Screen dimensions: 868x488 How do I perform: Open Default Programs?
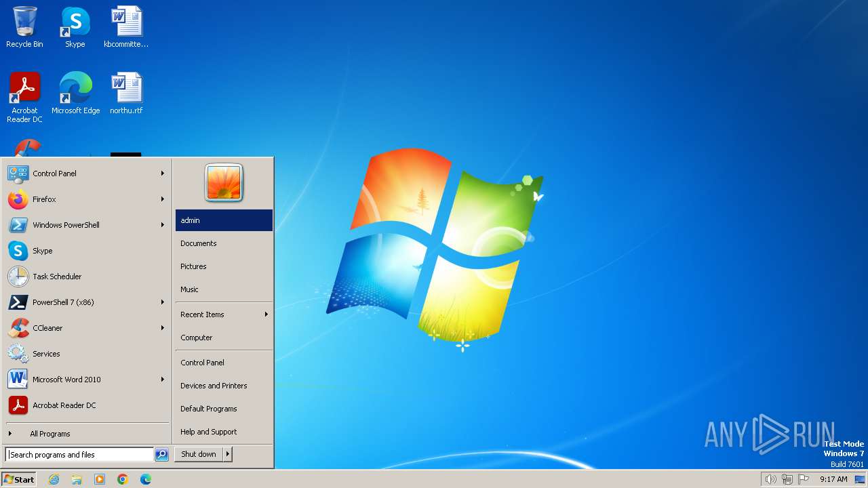(x=224, y=409)
